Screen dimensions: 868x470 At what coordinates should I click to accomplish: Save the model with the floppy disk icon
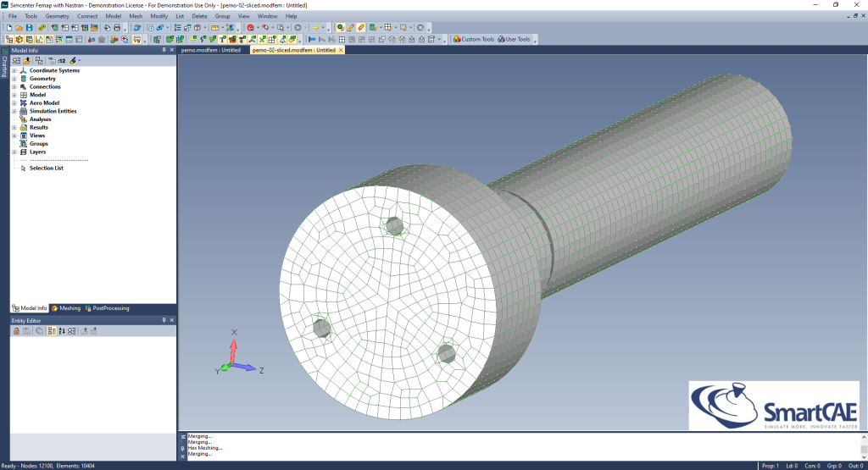coord(30,28)
